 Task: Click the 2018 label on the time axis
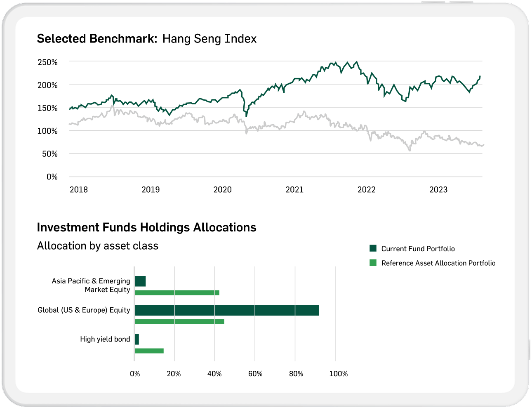78,190
